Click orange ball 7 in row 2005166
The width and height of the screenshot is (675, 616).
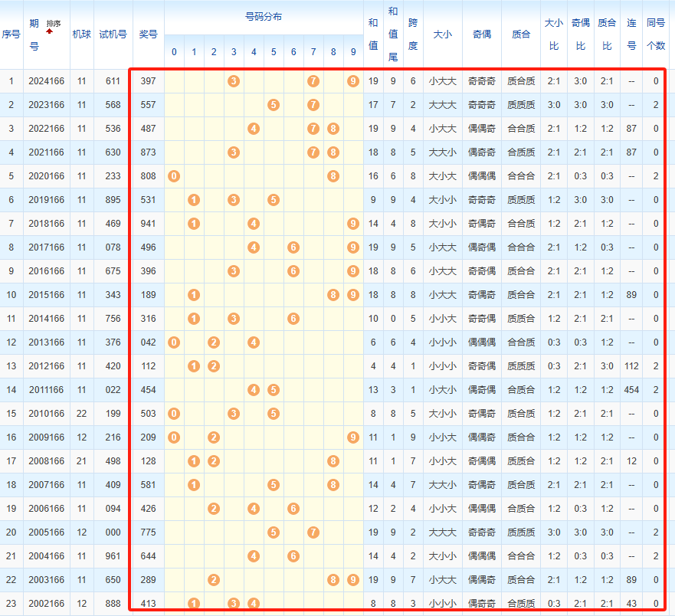tap(313, 532)
